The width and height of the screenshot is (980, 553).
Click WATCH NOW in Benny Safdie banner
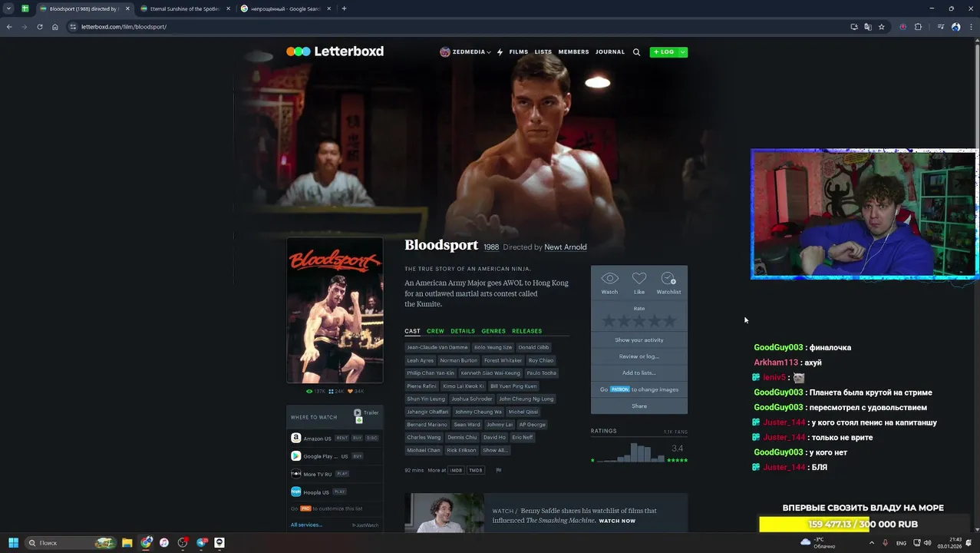(617, 522)
